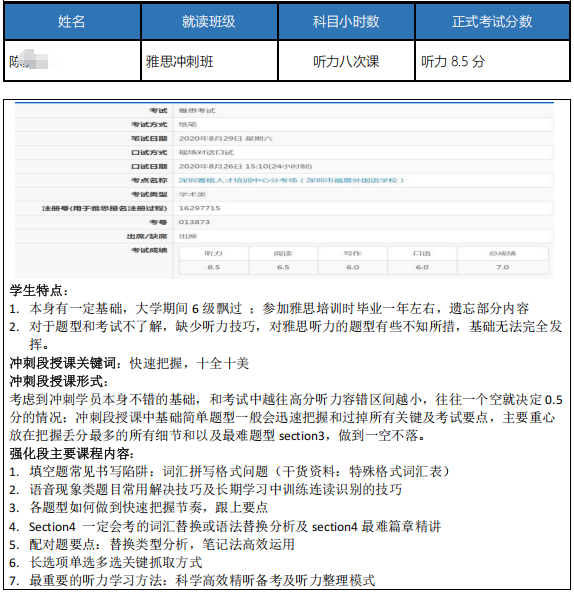This screenshot has height=597, width=574.
Task: Click the 考试成绩 row label
Action: click(x=149, y=250)
